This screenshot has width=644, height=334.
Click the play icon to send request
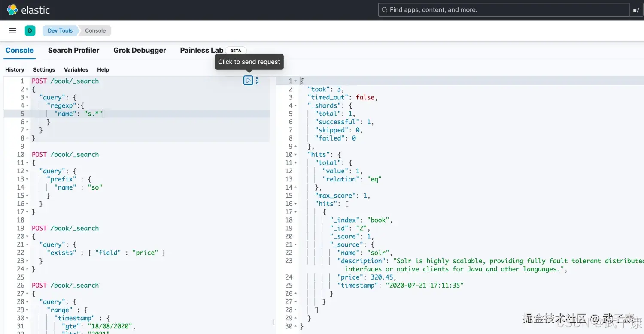click(248, 81)
